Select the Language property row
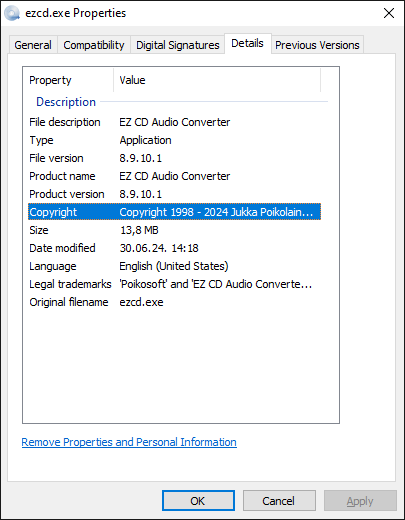Screen dimensions: 405x520 (x=174, y=266)
